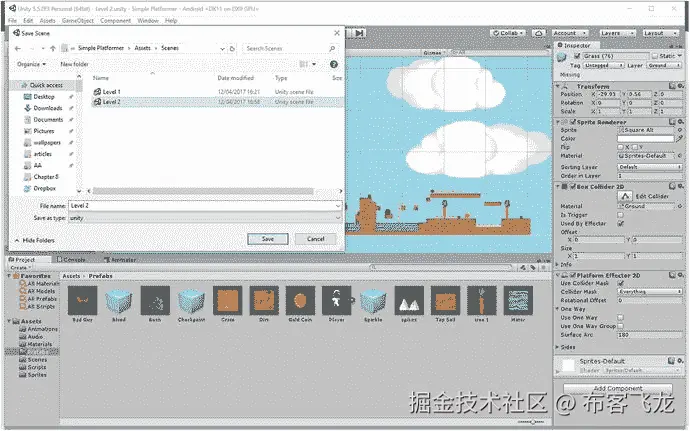Toggle the Used By Effector checkbox
The width and height of the screenshot is (690, 431).
coord(620,224)
